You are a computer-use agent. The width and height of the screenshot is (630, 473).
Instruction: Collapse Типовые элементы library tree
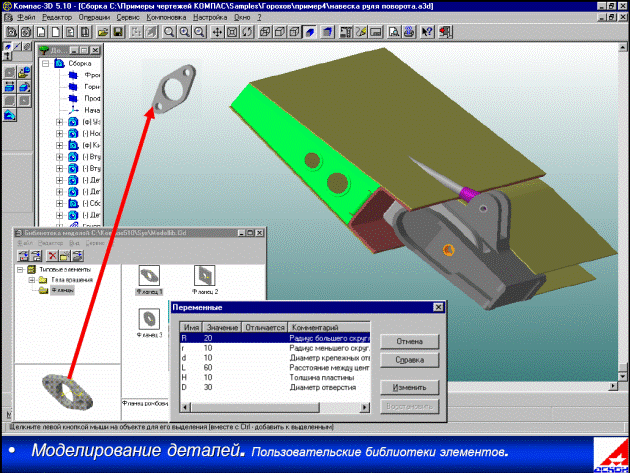20,270
